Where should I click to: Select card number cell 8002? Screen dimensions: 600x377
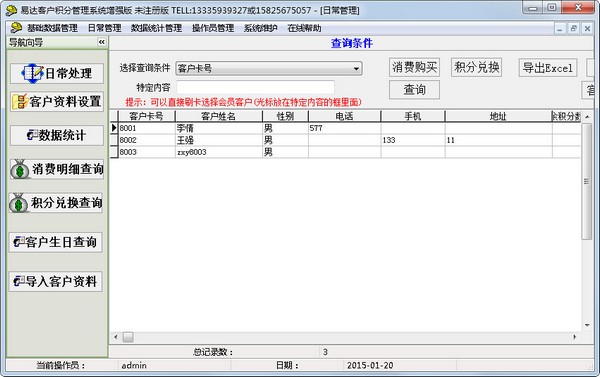click(x=146, y=140)
